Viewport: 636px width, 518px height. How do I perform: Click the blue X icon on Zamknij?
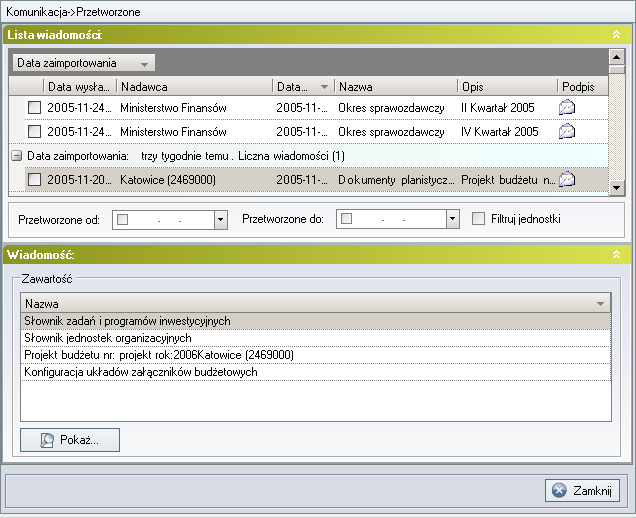(559, 490)
